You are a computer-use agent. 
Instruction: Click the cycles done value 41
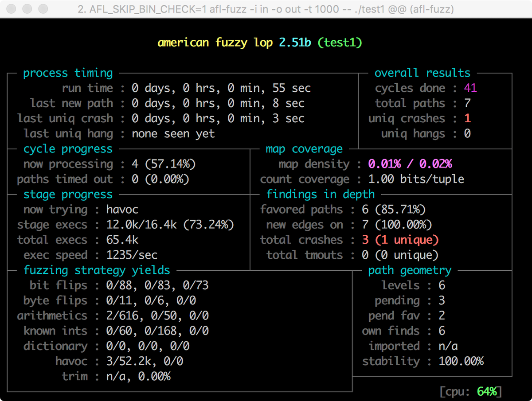470,88
